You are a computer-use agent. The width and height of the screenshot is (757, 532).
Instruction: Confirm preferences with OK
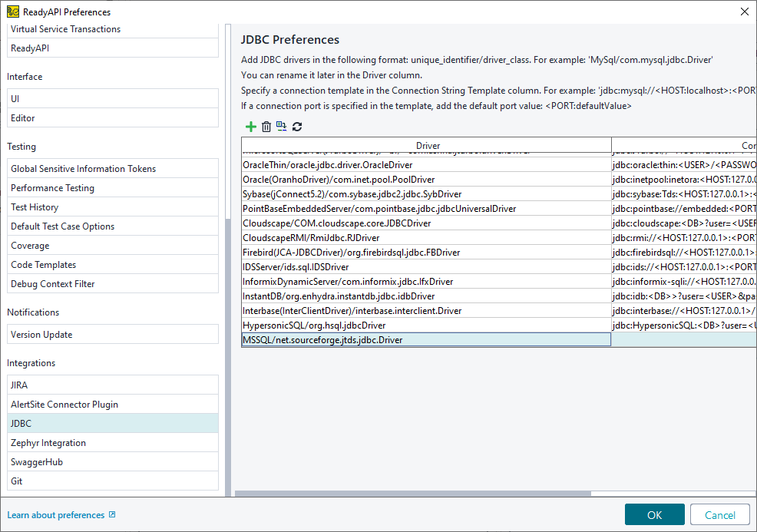tap(654, 514)
